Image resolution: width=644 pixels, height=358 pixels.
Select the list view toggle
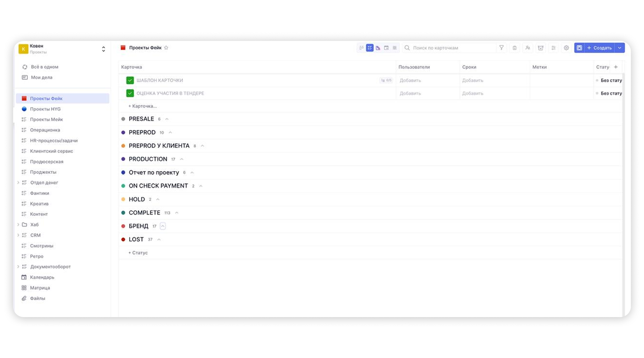pos(370,48)
